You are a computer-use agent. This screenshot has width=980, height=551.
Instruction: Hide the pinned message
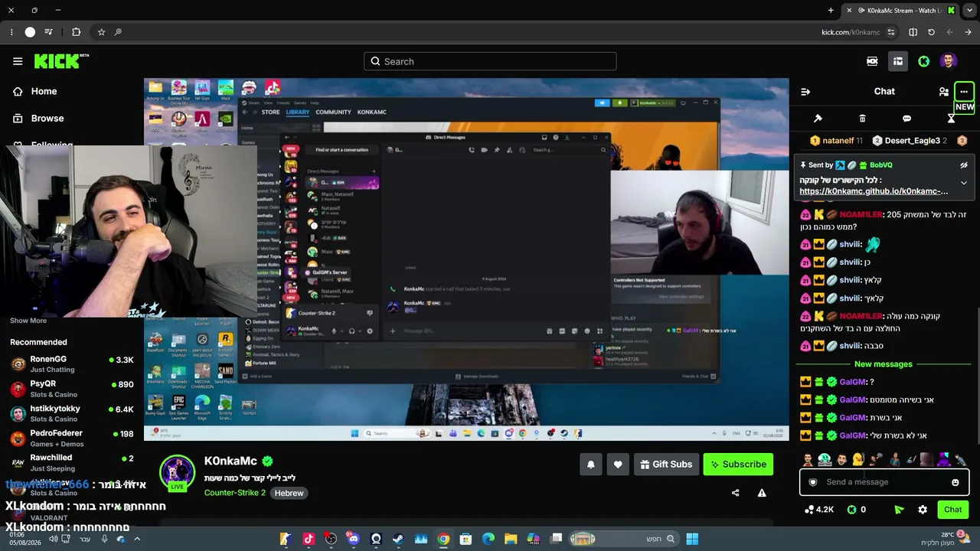click(964, 165)
